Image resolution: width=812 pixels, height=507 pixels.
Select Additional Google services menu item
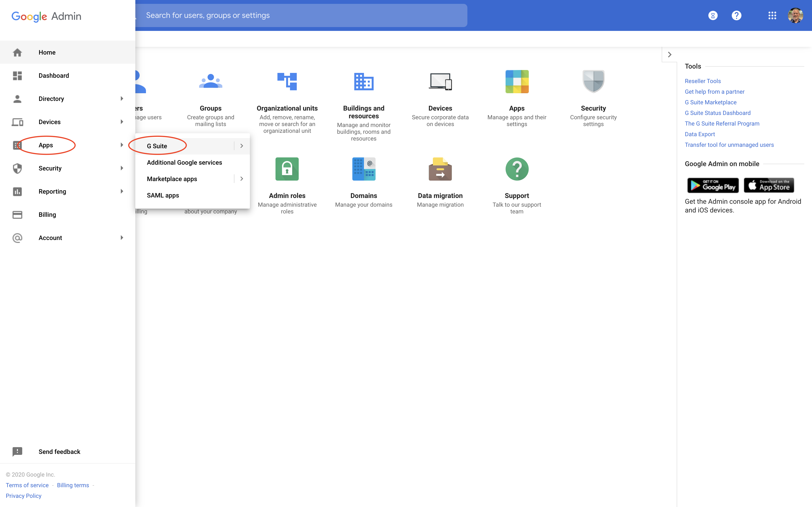coord(184,163)
